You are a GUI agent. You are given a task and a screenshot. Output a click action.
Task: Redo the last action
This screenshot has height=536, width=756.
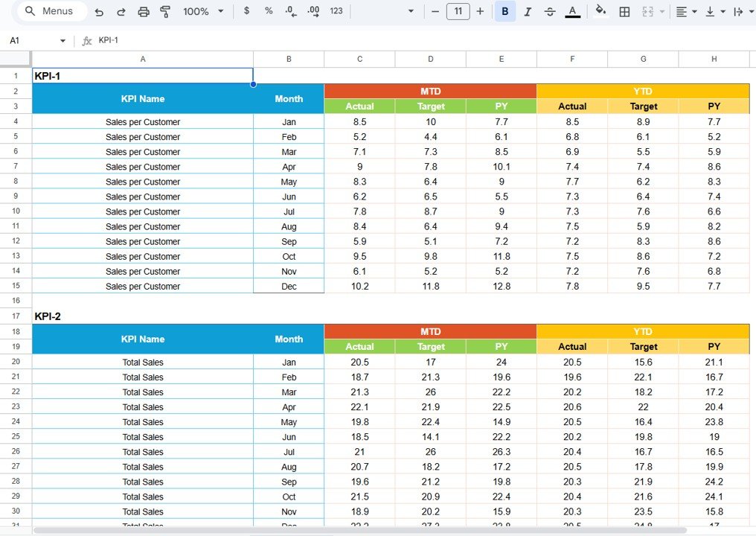(121, 11)
